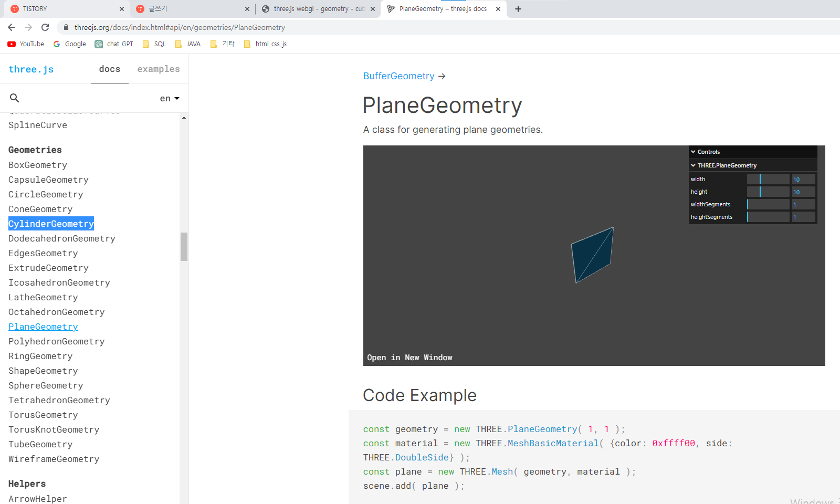Click the address bar URL
840x504 pixels.
(x=180, y=27)
